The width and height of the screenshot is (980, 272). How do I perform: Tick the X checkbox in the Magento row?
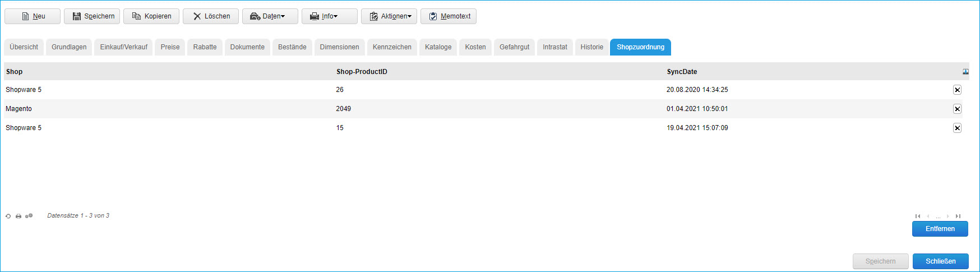coord(957,109)
